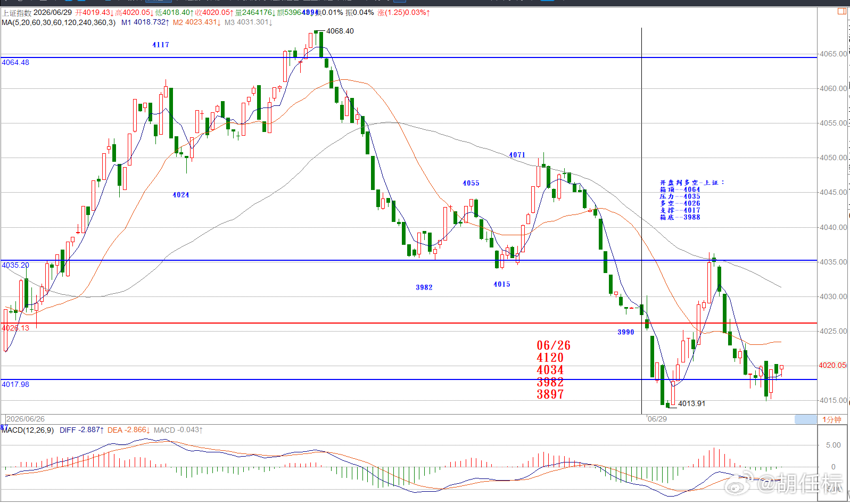Open MA(5,20,60,30,60,120,240,360,3) indicator settings
Image resolution: width=850 pixels, height=504 pixels.
59,22
